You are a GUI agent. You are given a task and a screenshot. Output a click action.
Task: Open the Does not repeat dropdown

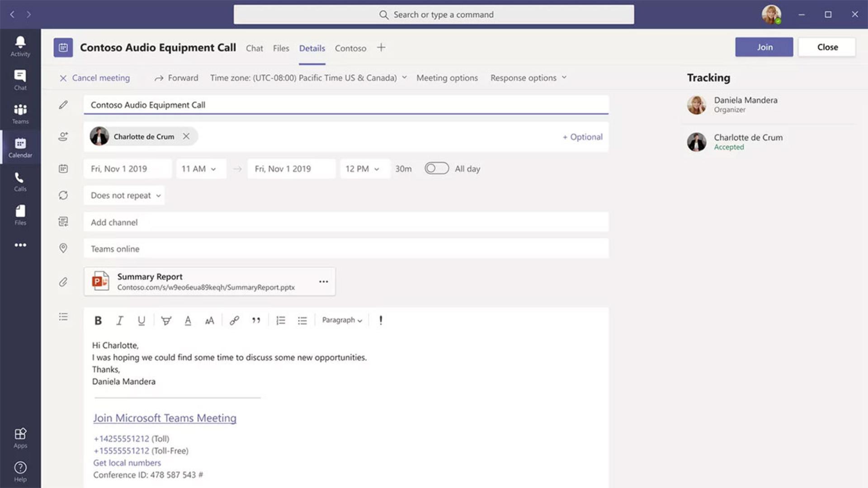click(x=124, y=195)
